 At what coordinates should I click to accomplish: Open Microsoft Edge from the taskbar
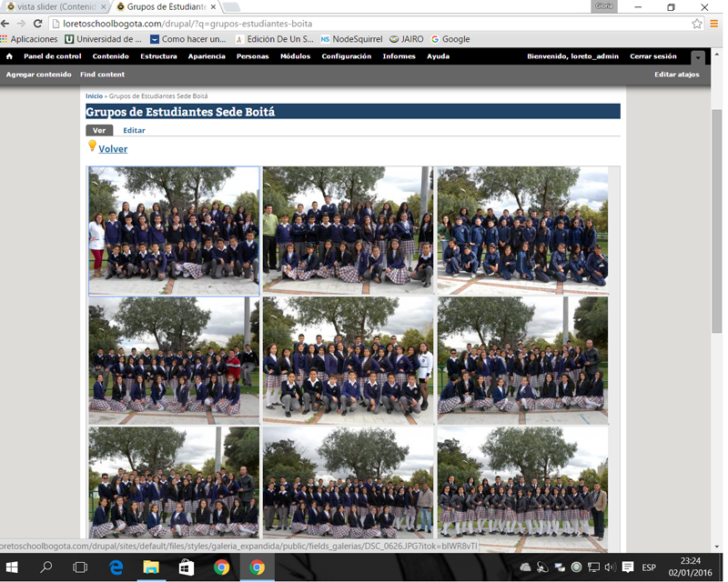coord(116,567)
